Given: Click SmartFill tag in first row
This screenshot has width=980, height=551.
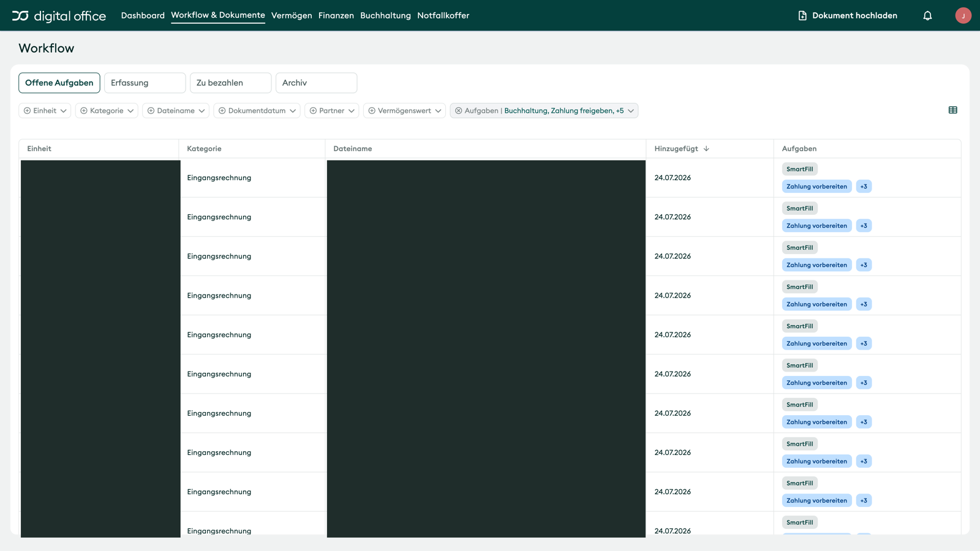Looking at the screenshot, I should click(799, 169).
